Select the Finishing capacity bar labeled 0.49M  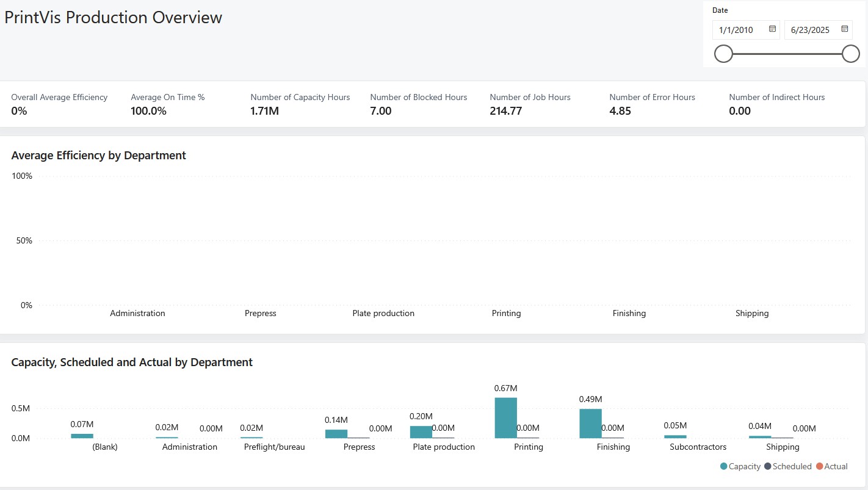pyautogui.click(x=590, y=423)
